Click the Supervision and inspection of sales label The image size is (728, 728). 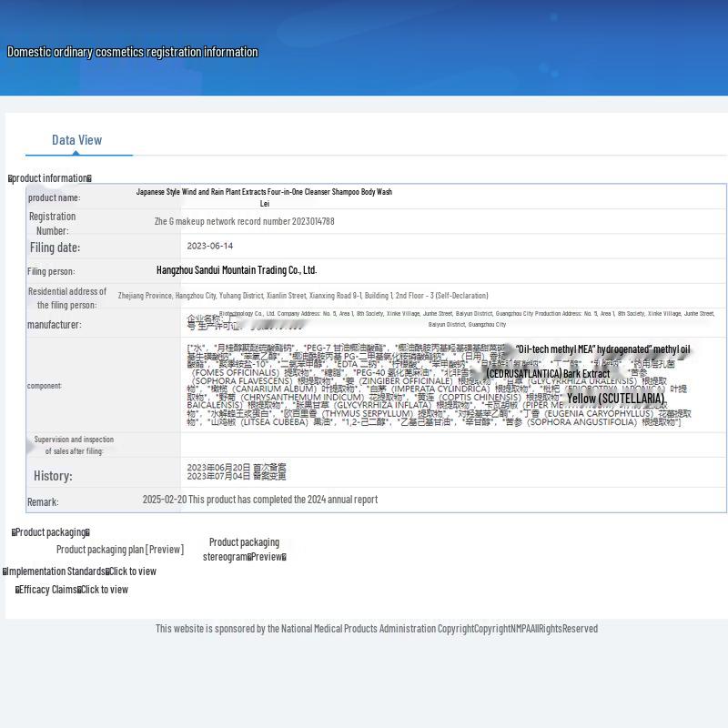[74, 445]
